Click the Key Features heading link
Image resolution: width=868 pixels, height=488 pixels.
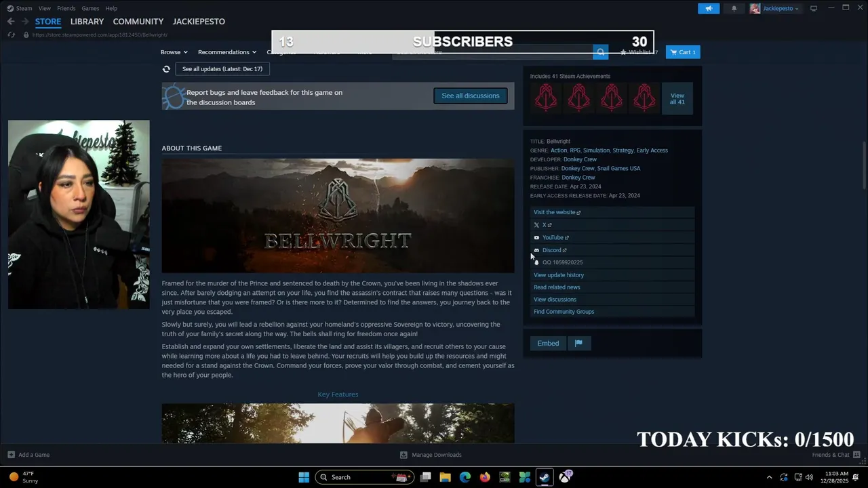(338, 394)
